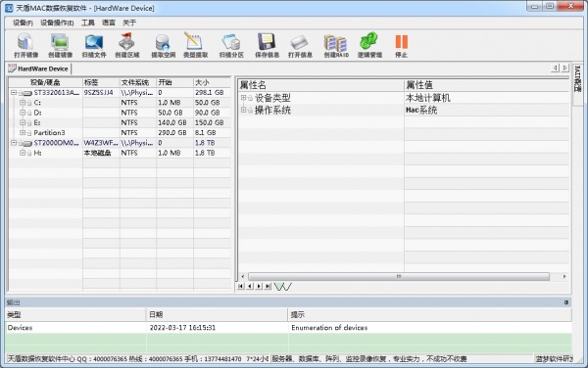
Task: Select the 9SZ5SJJ4 label cell
Action: pos(98,92)
